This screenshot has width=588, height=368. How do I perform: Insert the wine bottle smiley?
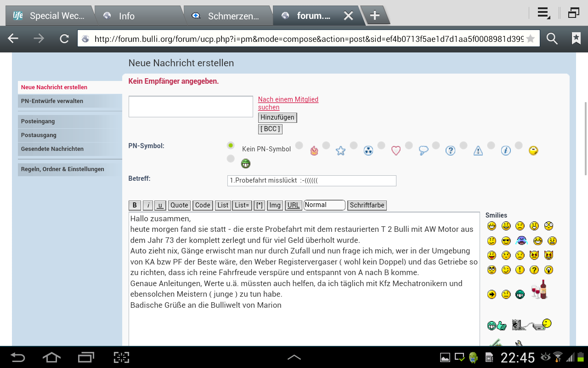tap(540, 290)
